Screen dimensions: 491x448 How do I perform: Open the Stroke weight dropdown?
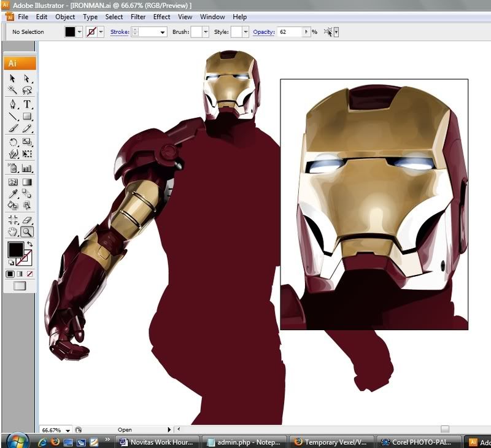163,32
